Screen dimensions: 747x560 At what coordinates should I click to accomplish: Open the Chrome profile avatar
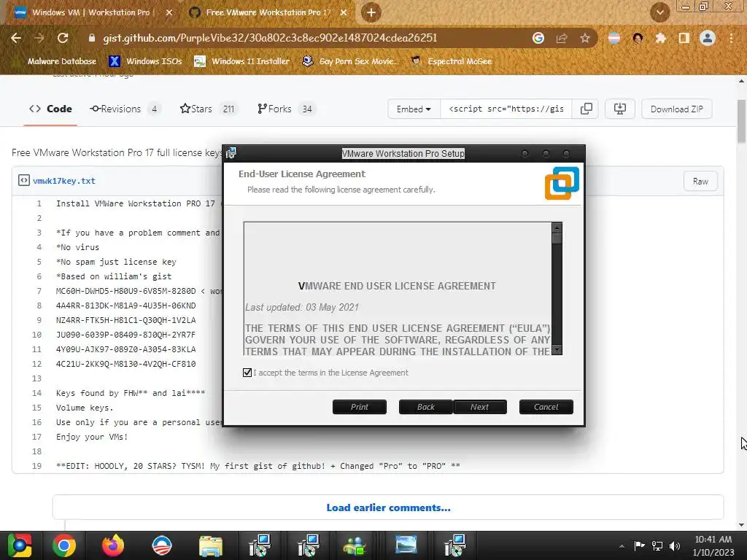[x=708, y=38]
